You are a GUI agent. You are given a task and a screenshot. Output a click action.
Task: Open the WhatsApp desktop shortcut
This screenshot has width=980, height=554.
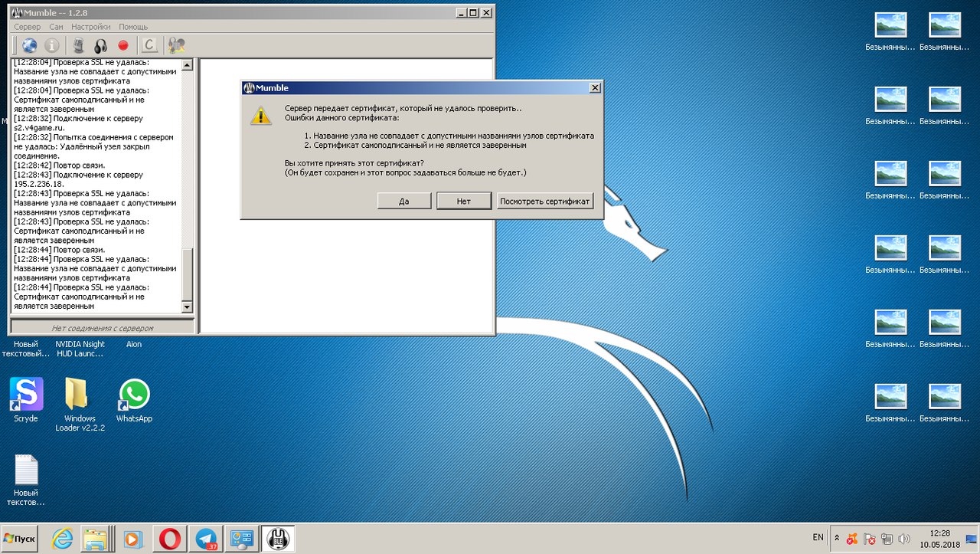134,395
